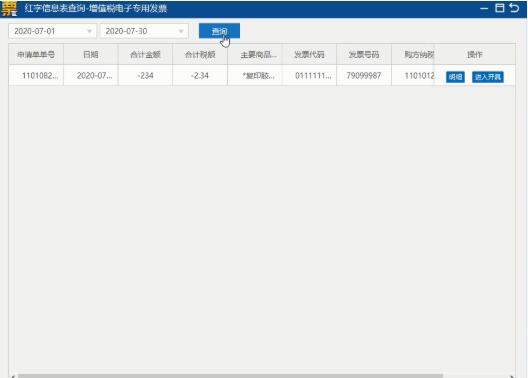Click the *复印胶... goods cell
This screenshot has height=378, width=528.
click(255, 75)
